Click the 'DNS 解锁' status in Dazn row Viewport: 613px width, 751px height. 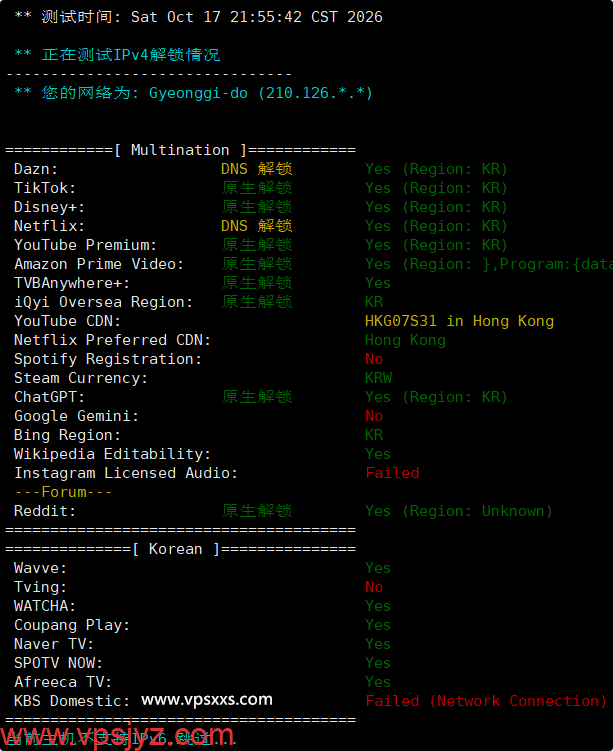(x=257, y=169)
